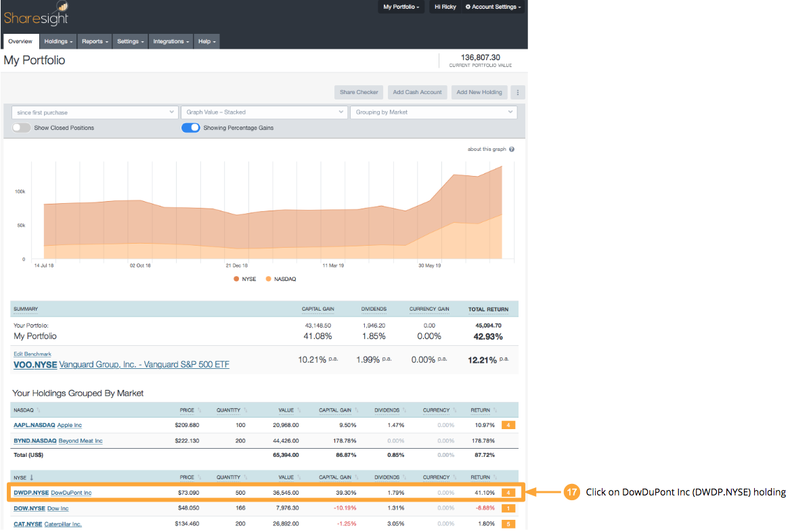Open Vanguard S&P 500 ETF link
This screenshot has height=532, width=790.
click(x=144, y=365)
